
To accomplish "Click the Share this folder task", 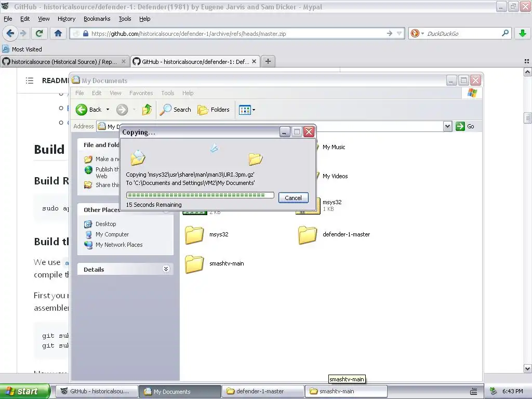I will point(102,185).
